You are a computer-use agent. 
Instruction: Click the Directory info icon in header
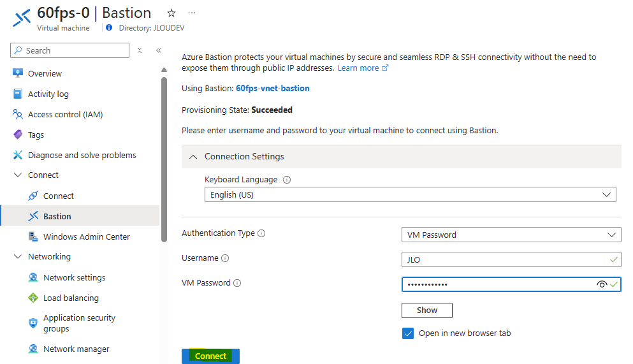pos(109,27)
